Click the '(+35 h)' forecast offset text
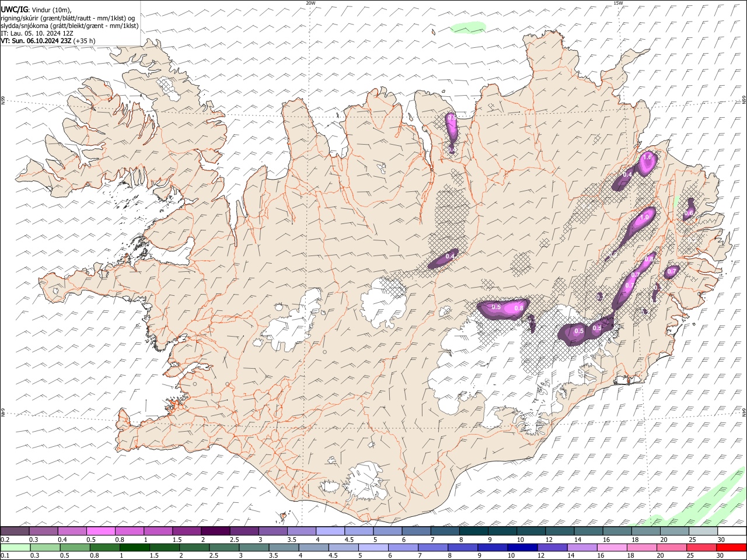Viewport: 747px width, 560px height. click(x=85, y=41)
